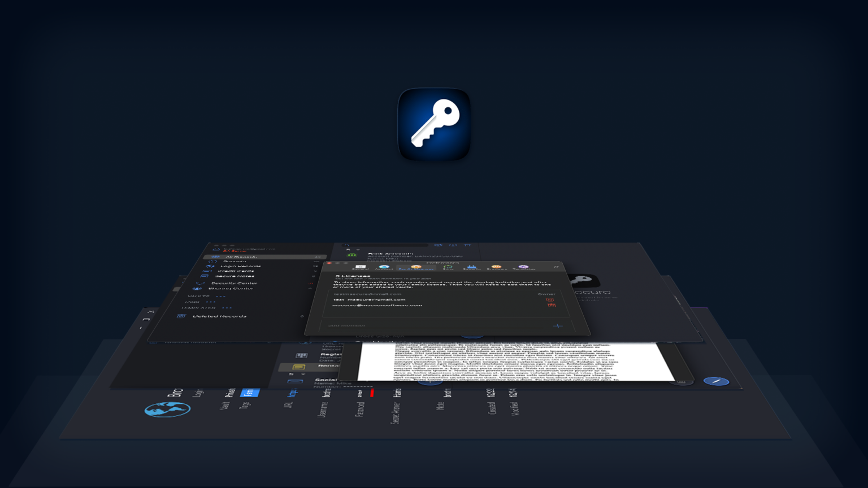Screen dimensions: 868x488
Task: Open the Sync preferences pane
Action: [448, 268]
